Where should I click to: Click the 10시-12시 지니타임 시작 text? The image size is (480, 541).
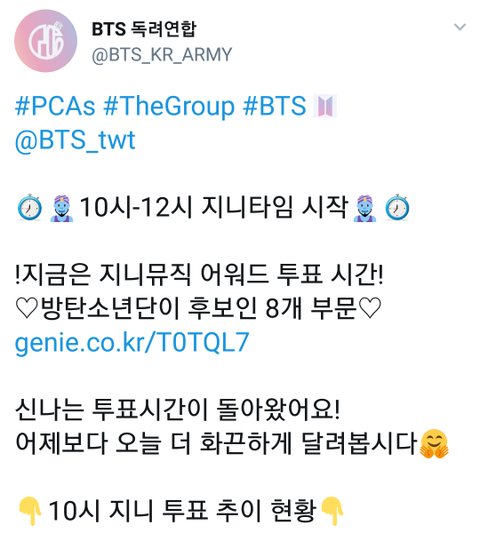(x=214, y=207)
